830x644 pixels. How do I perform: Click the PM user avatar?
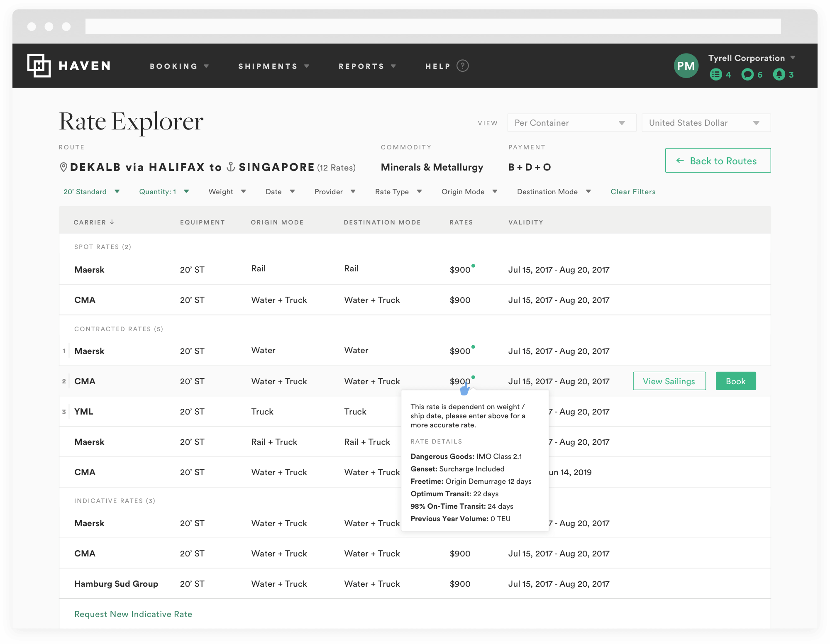[686, 66]
